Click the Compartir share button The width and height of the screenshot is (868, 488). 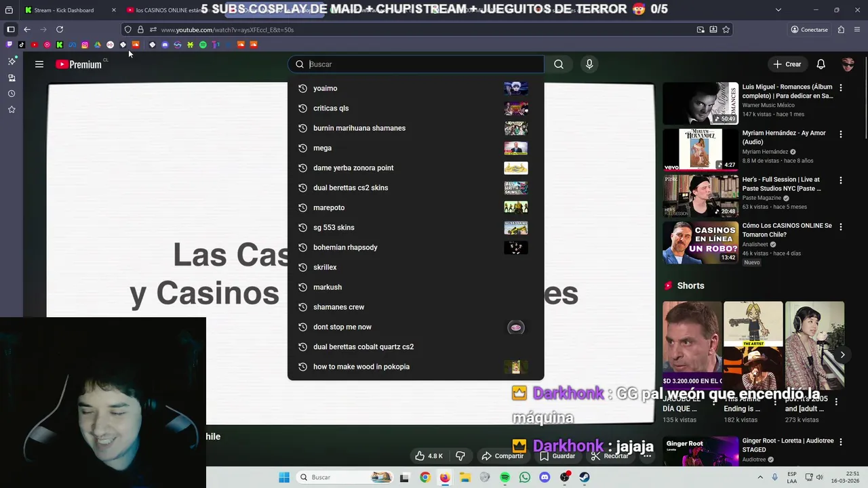click(502, 456)
